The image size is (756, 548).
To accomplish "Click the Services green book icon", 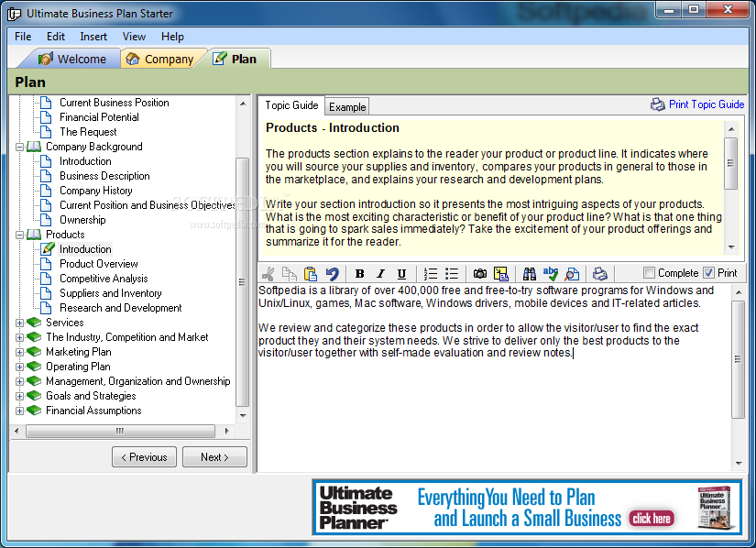I will click(x=34, y=322).
